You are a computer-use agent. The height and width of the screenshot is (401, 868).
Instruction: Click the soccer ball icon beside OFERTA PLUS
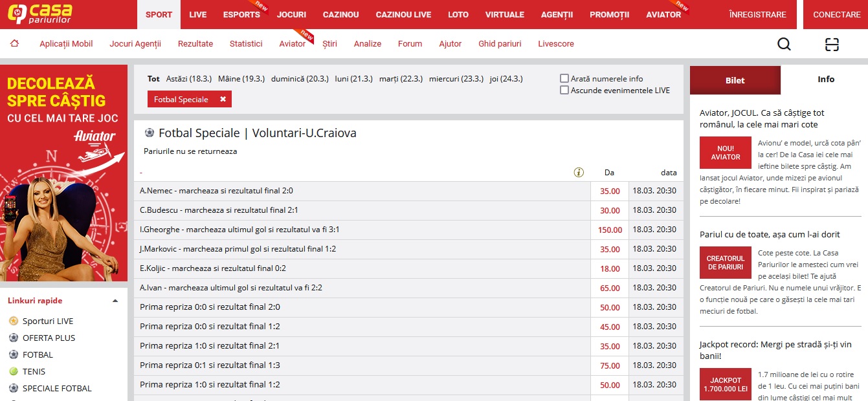click(x=14, y=338)
